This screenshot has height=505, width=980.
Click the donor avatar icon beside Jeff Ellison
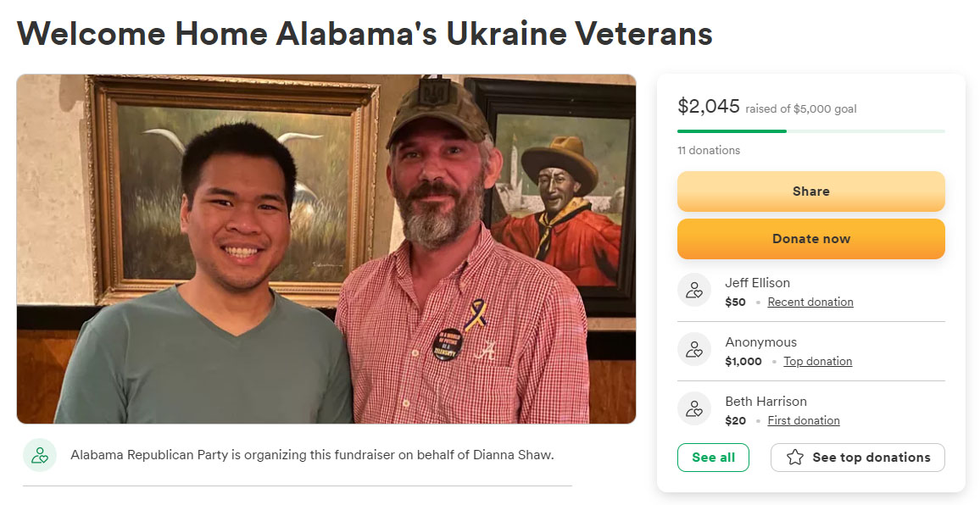tap(694, 291)
